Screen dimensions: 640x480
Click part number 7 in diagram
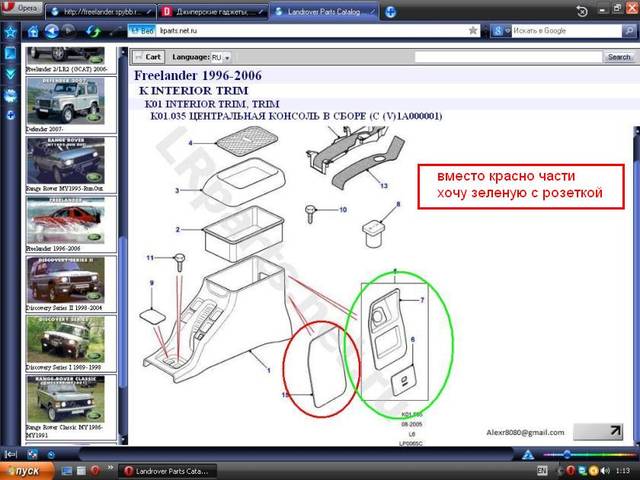[422, 300]
